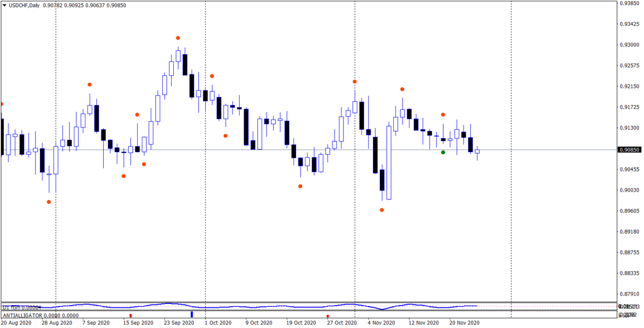Image resolution: width=644 pixels, height=328 pixels.
Task: Click the 0.87910 price scale label
Action: pyautogui.click(x=630, y=295)
